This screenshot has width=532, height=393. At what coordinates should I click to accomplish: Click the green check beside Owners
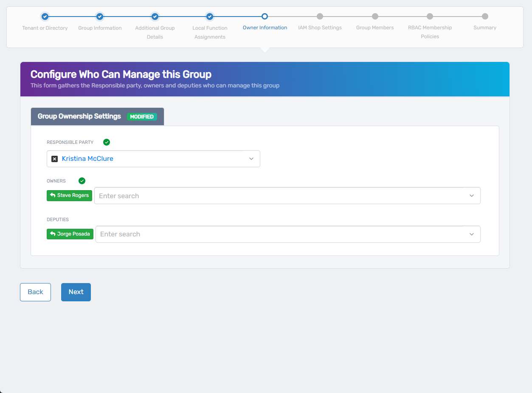tap(82, 181)
